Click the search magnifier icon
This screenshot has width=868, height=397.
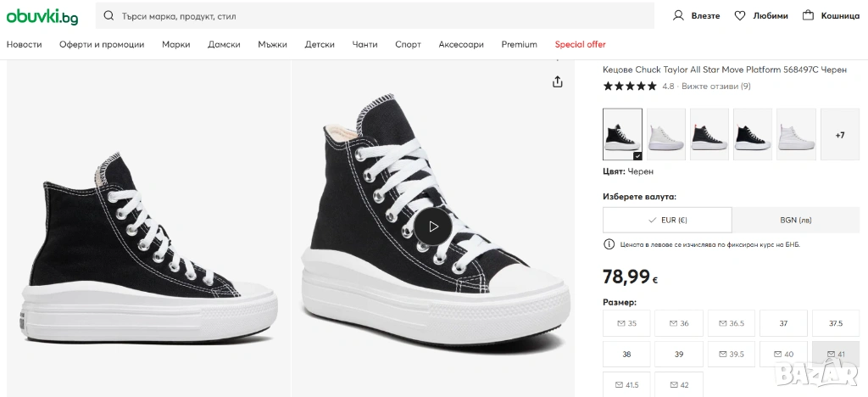tap(109, 16)
